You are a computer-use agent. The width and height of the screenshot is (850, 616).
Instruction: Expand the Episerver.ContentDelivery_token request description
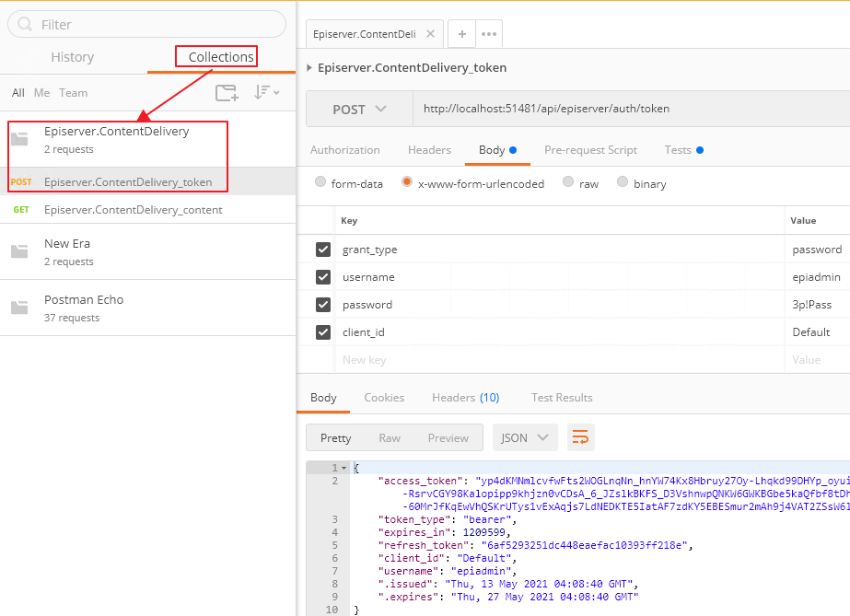(x=309, y=68)
